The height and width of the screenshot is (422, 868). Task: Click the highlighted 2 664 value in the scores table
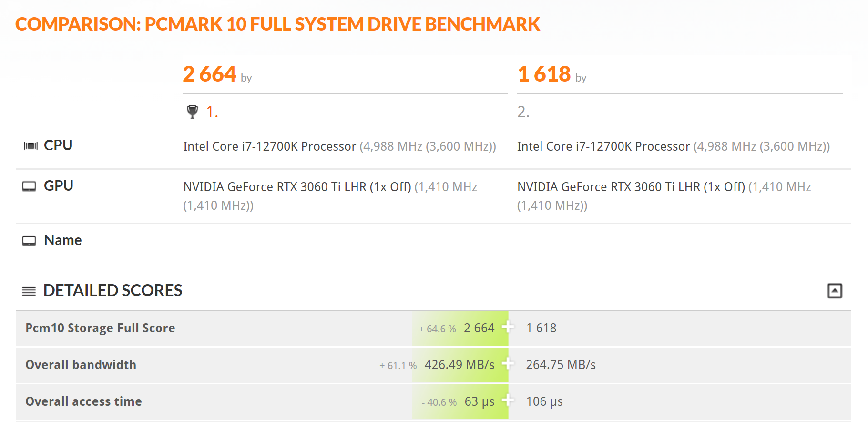479,328
